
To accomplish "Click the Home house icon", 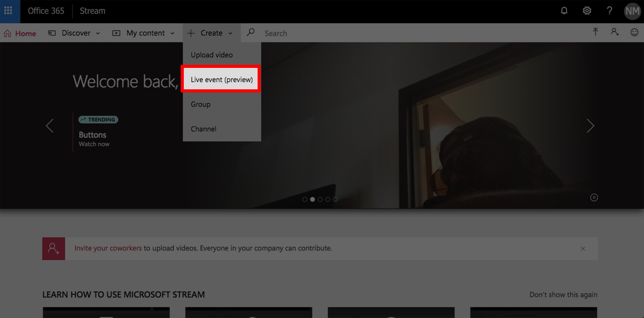I will point(7,33).
